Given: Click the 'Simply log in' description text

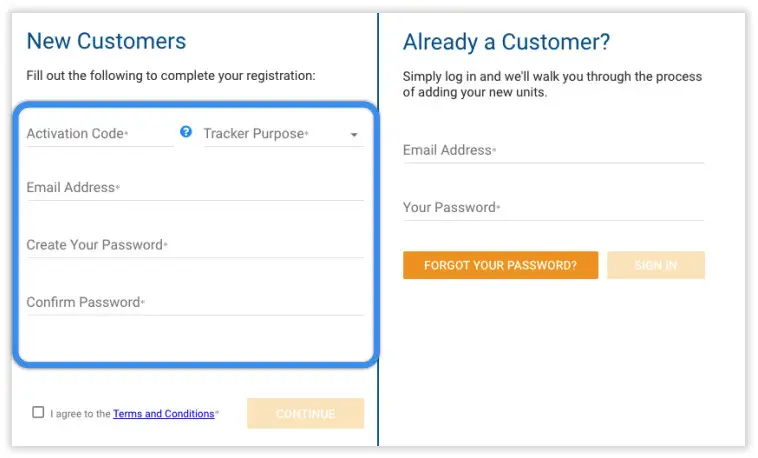Looking at the screenshot, I should coord(552,84).
